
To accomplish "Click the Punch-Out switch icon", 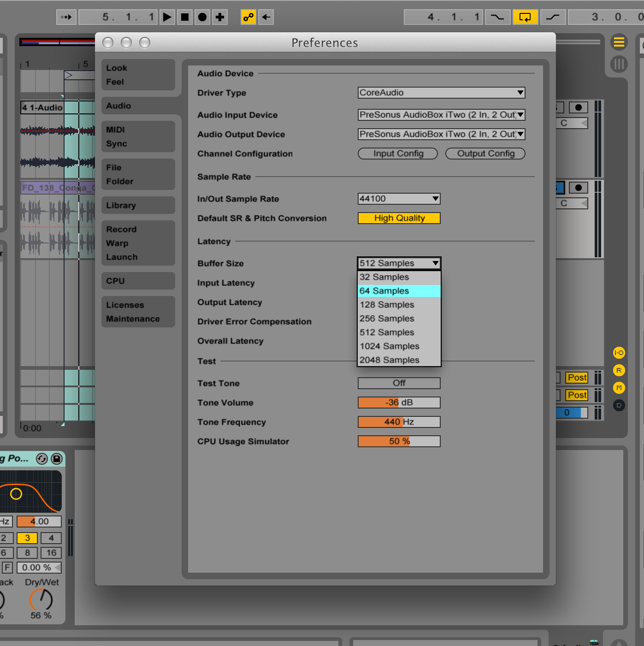I will 552,17.
